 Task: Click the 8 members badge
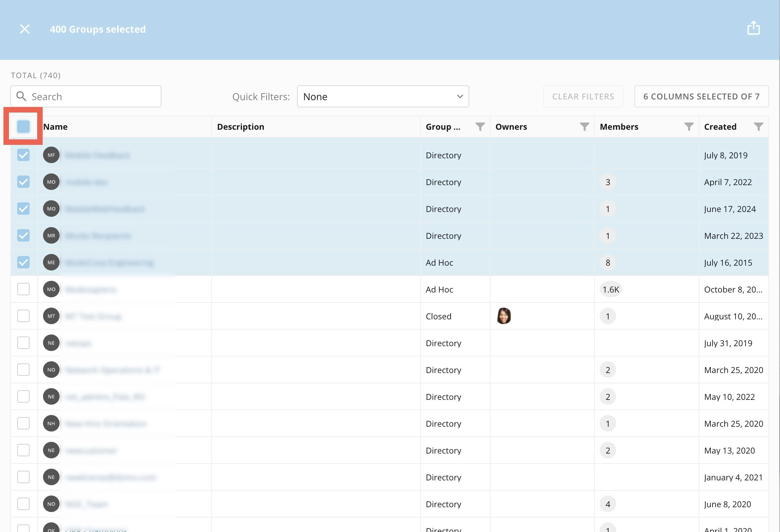[x=608, y=263]
